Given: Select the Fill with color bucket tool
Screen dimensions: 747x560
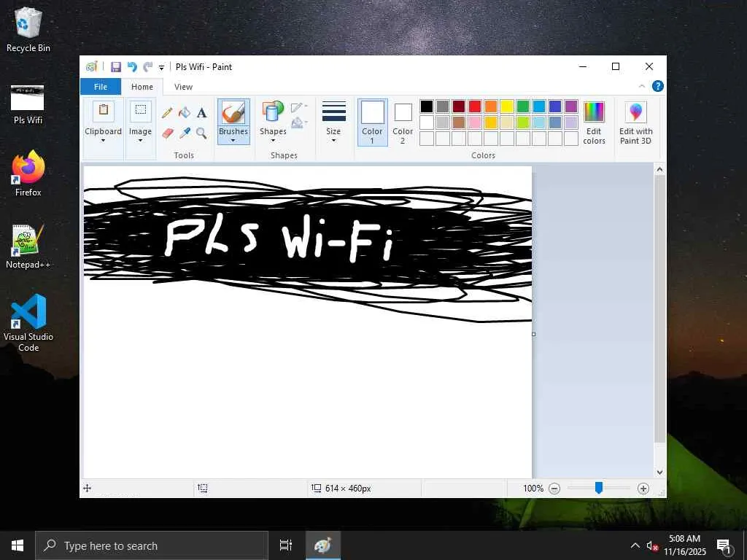Looking at the screenshot, I should [185, 113].
